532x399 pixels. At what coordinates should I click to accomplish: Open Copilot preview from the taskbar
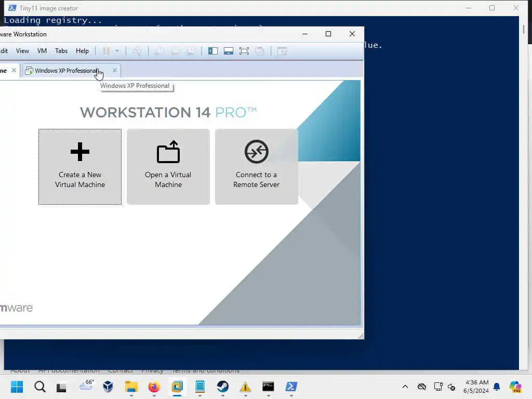click(x=515, y=387)
